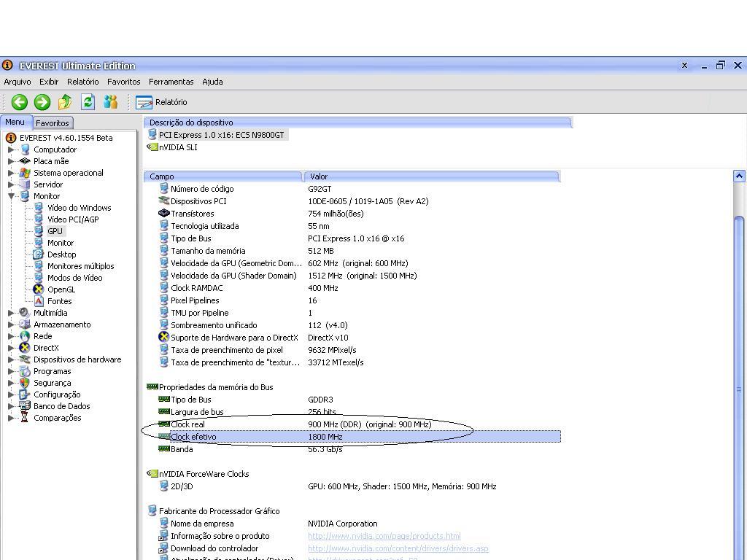
Task: Select Vídeo PCI/AGP in the tree
Action: [x=73, y=219]
